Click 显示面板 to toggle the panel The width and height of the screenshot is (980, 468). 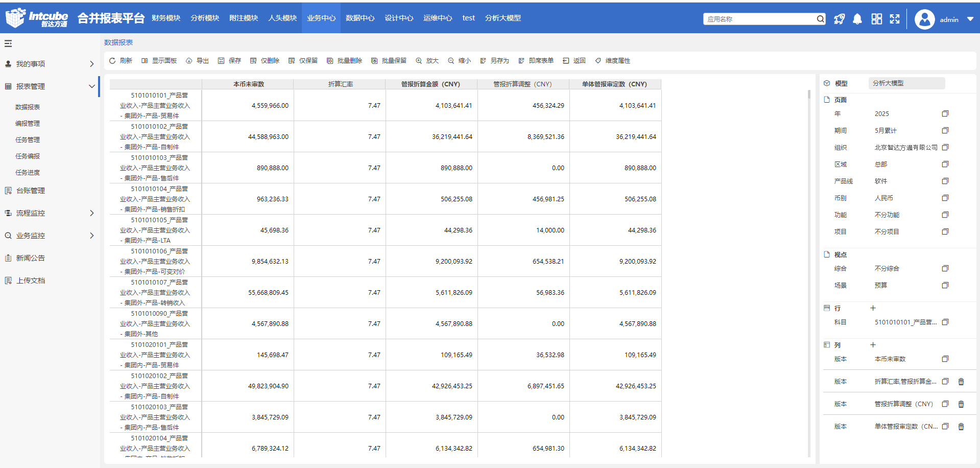(x=159, y=61)
